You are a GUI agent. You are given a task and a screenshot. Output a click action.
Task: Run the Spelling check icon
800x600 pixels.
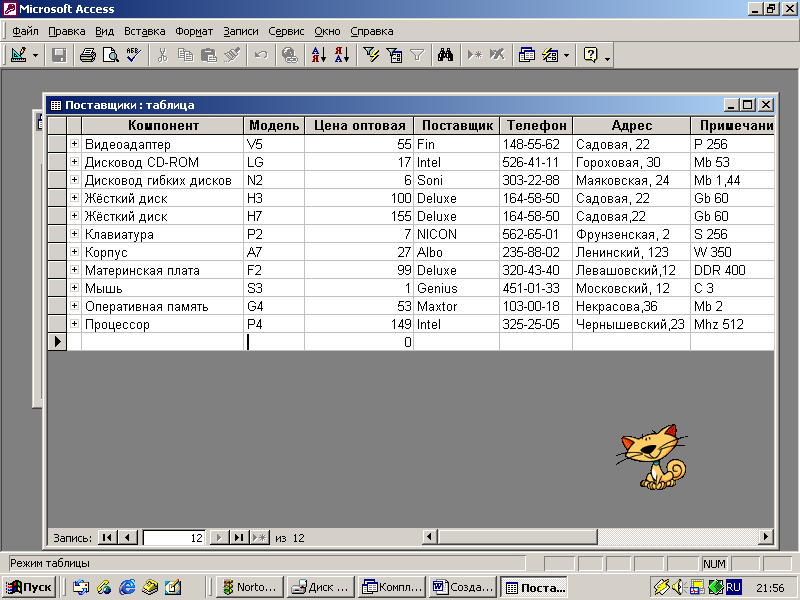[134, 55]
